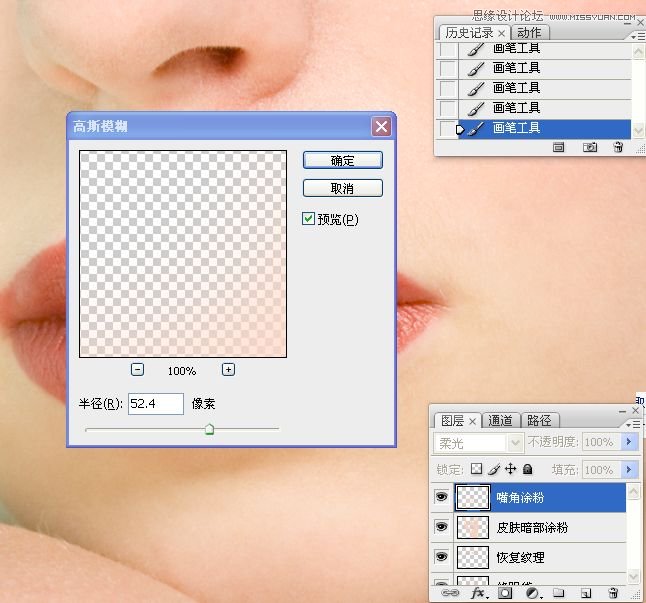Select the 恢复纹理 layer
646x603 pixels.
[x=539, y=557]
